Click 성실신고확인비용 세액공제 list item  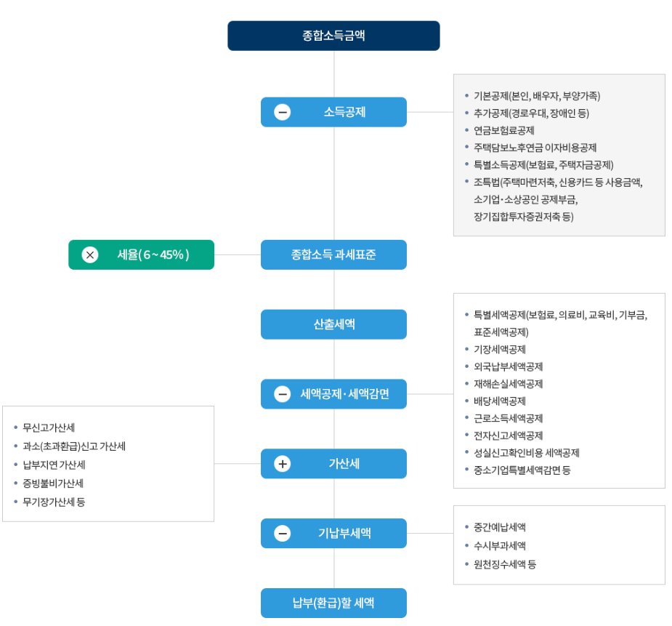point(526,453)
